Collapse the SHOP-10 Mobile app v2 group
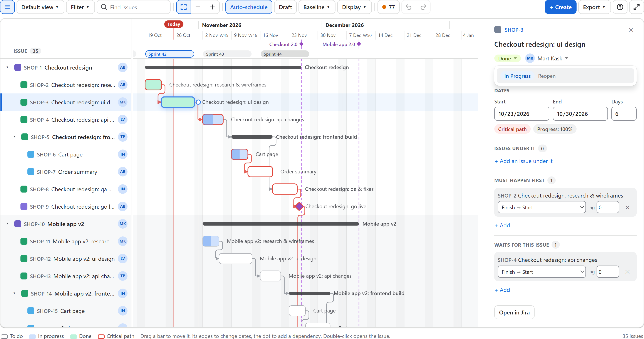 (7, 224)
